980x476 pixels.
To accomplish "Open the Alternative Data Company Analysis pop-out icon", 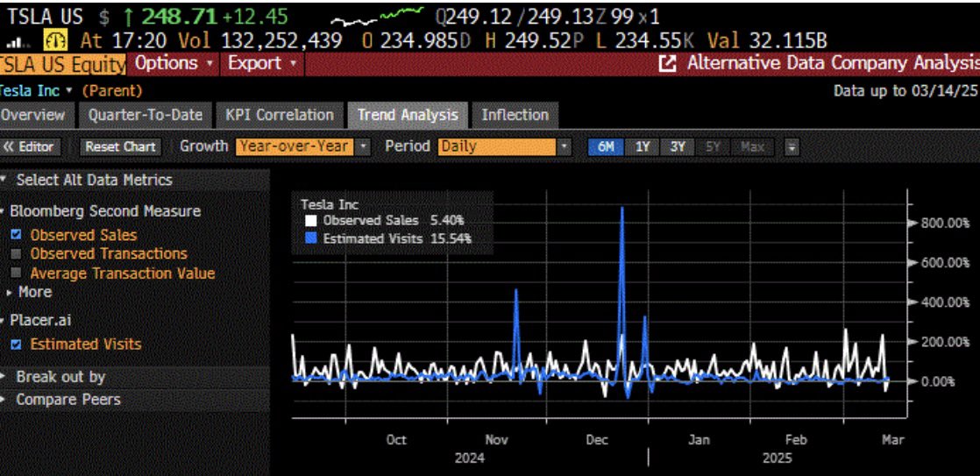I will click(x=668, y=64).
